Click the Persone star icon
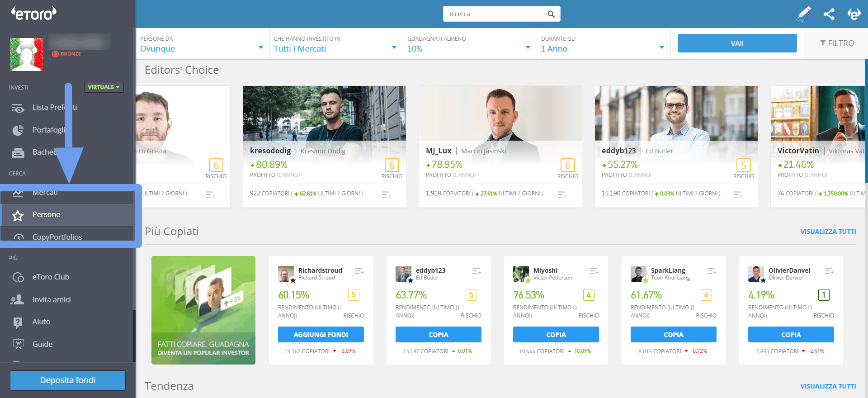 pyautogui.click(x=18, y=215)
